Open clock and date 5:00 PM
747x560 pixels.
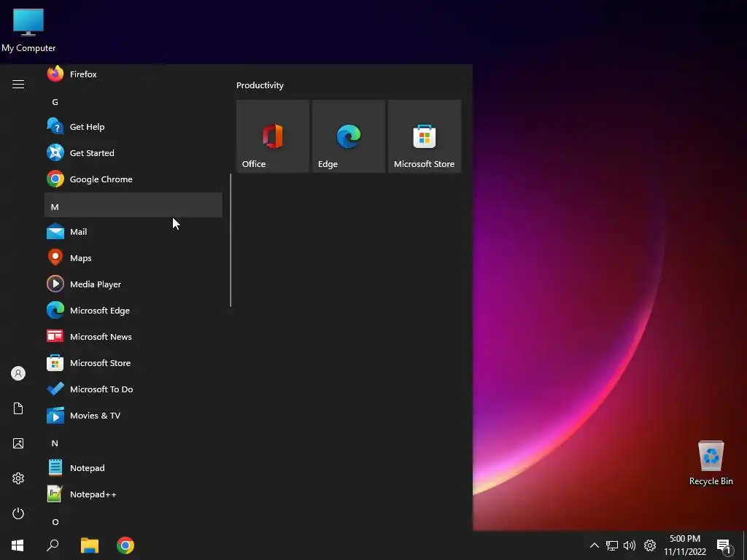click(685, 545)
